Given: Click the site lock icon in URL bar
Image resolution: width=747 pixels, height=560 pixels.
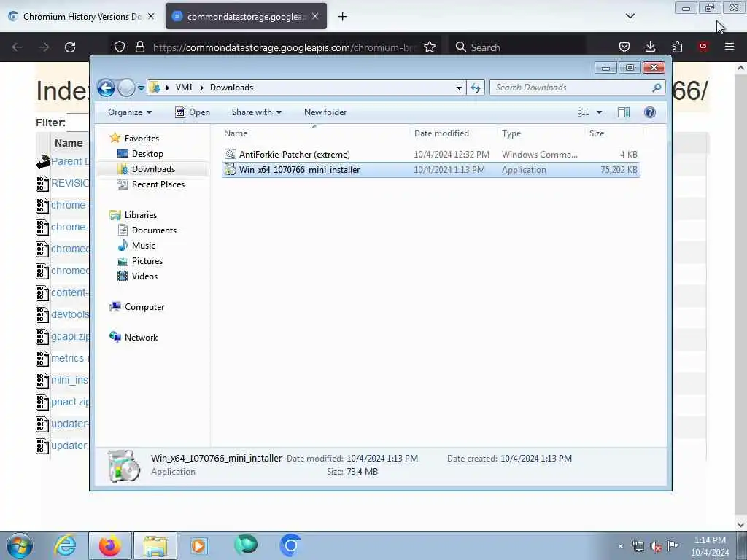Looking at the screenshot, I should [x=139, y=47].
